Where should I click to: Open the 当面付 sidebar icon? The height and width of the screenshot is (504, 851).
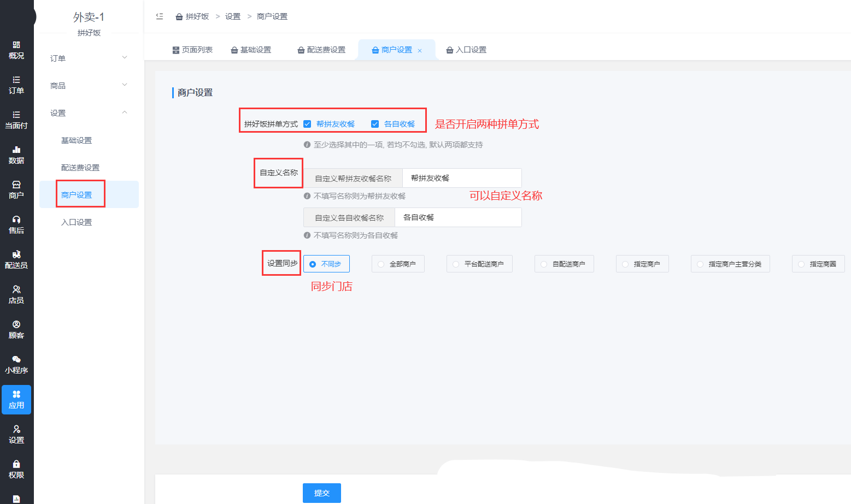[x=16, y=120]
